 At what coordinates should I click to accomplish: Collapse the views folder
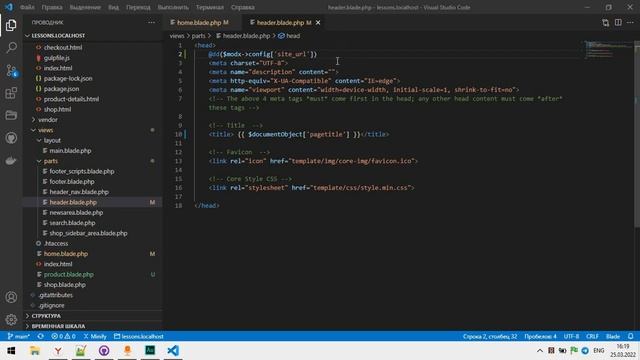click(45, 130)
